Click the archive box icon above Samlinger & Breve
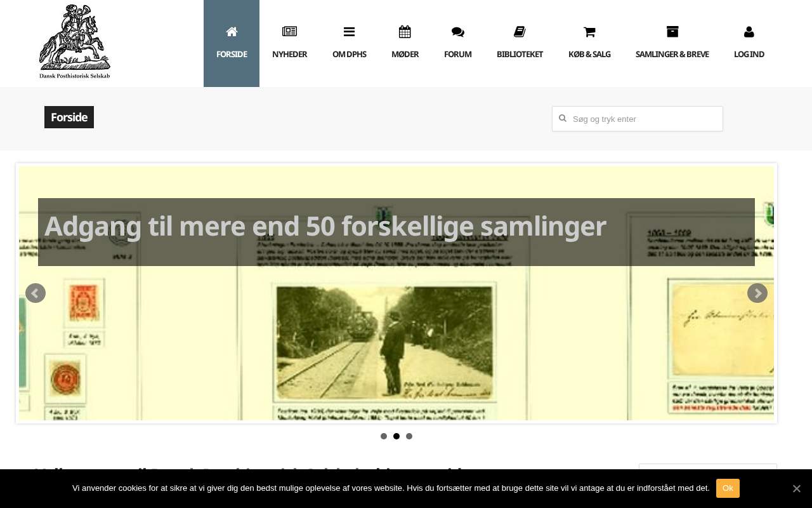 672,32
